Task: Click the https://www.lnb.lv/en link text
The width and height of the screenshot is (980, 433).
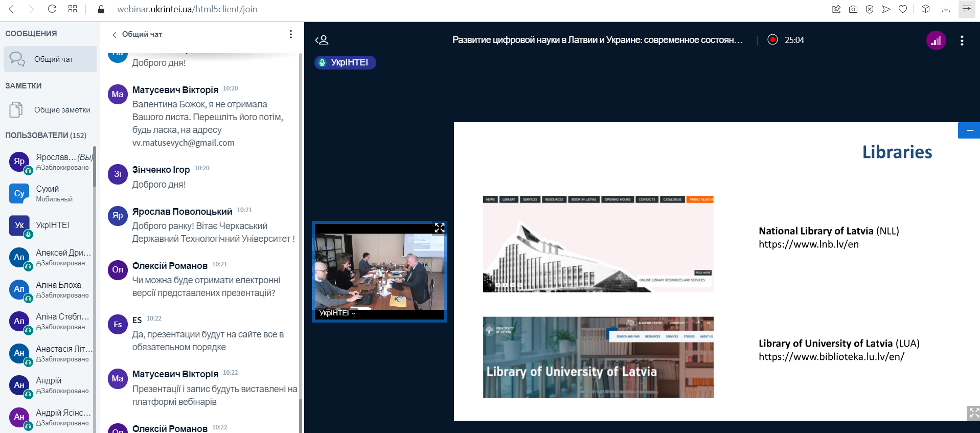Action: 809,244
